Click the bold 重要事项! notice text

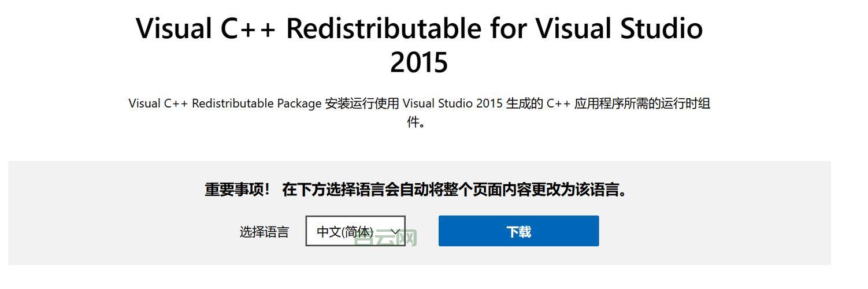[237, 190]
